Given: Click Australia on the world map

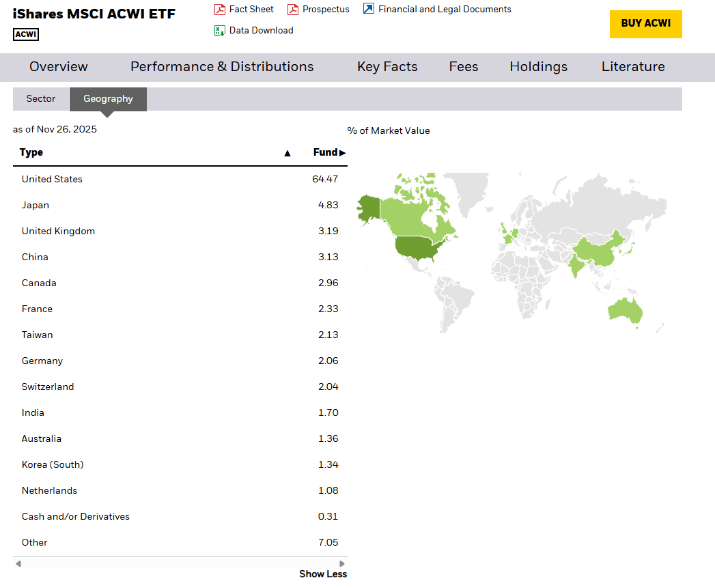Looking at the screenshot, I should click(625, 309).
